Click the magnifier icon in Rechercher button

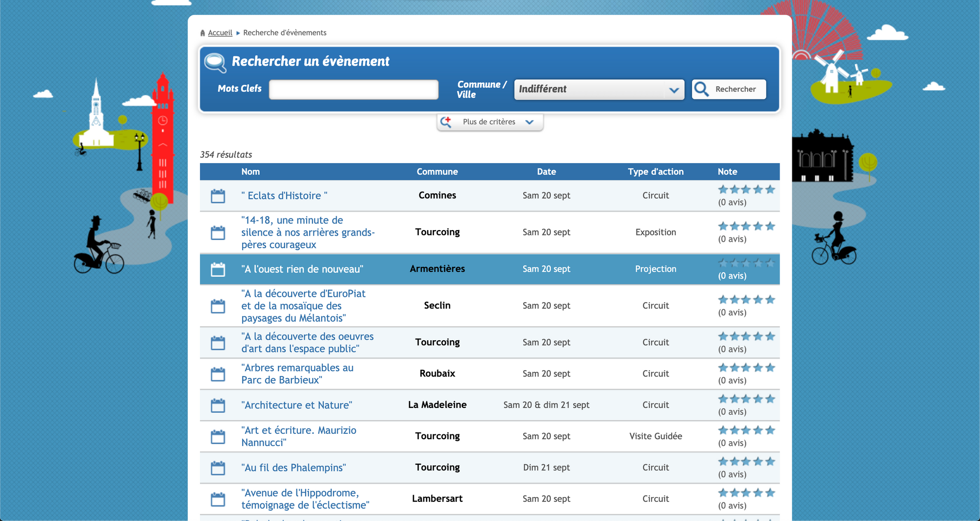tap(702, 89)
